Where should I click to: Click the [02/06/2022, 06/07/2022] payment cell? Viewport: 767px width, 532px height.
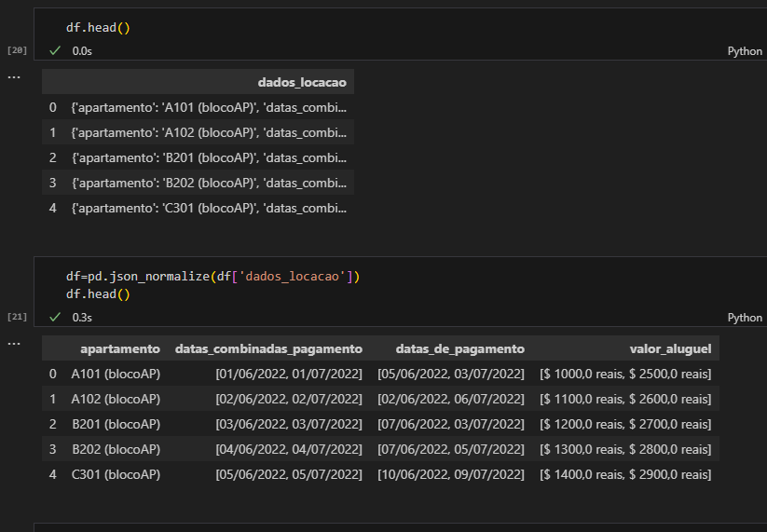pyautogui.click(x=450, y=399)
